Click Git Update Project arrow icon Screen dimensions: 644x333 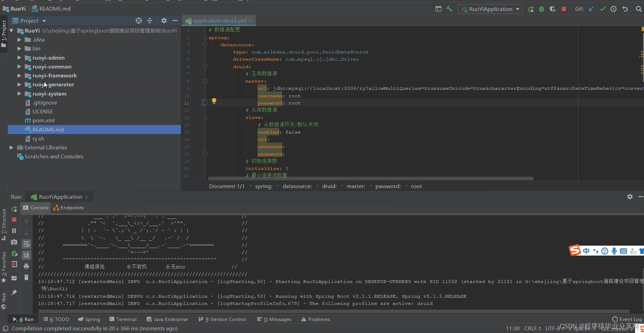point(591,9)
